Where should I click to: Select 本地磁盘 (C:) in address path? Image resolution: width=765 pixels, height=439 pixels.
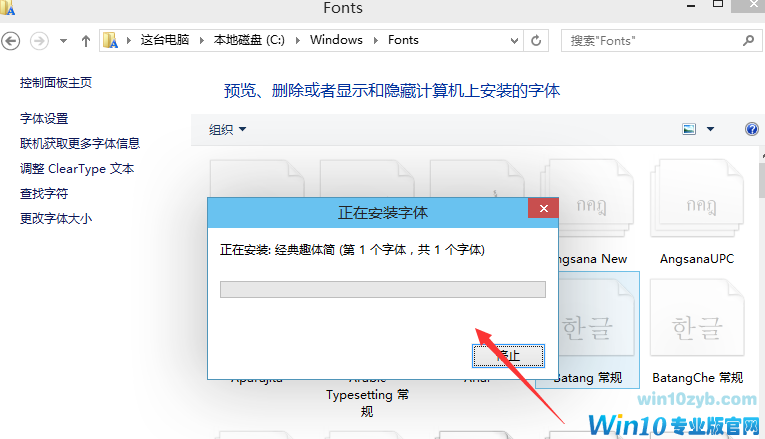pos(248,40)
